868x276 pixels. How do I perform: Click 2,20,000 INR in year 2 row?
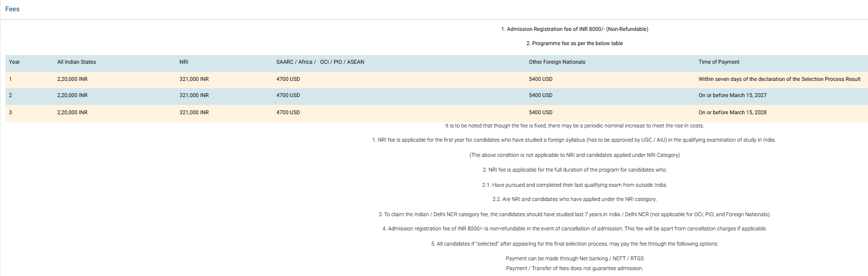pos(72,95)
